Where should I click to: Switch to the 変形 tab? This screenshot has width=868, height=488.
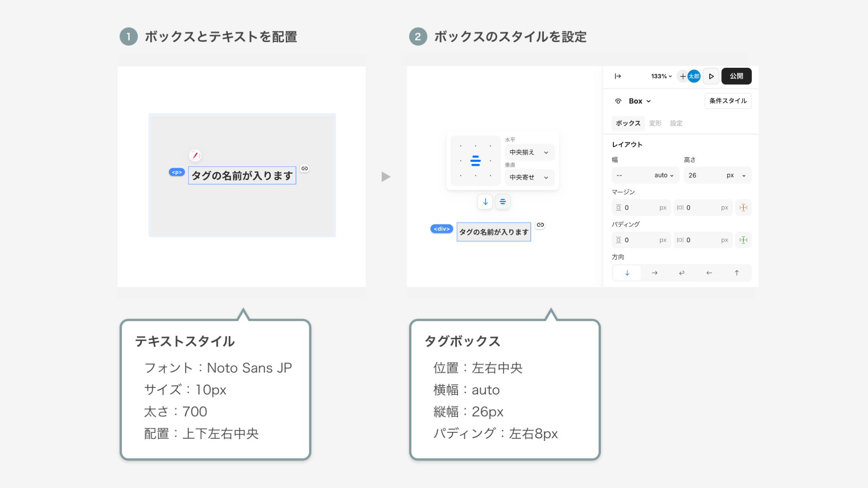(655, 123)
